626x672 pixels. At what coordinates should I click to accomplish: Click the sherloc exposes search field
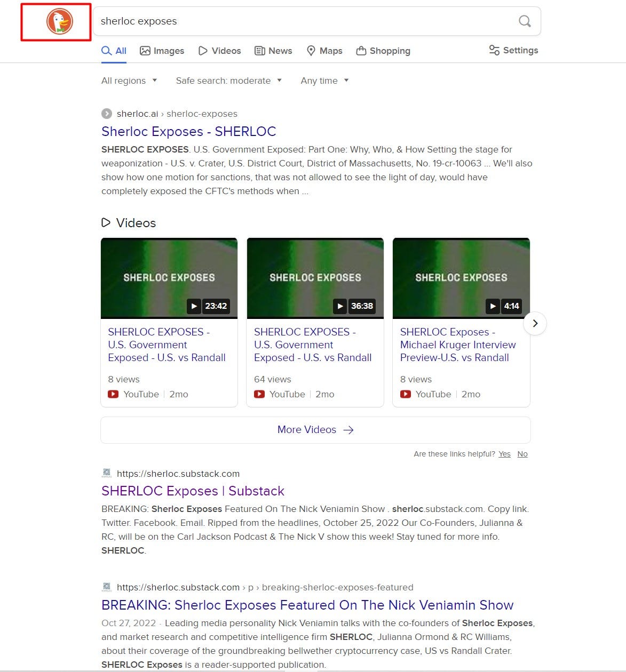[317, 21]
